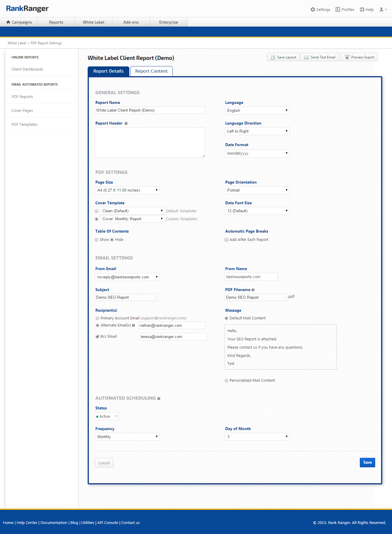Open the Page Size dropdown
Screen dimensions: 392x534
pos(127,190)
